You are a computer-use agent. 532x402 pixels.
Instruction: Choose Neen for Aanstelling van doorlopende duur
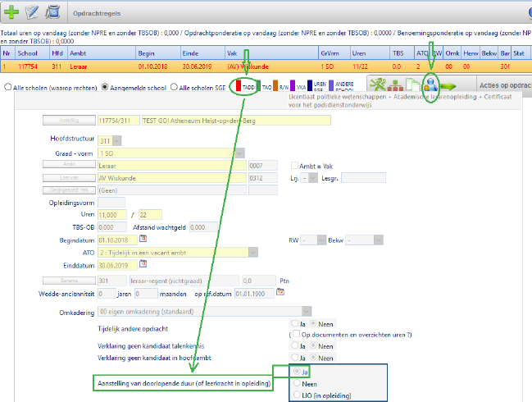(x=297, y=383)
